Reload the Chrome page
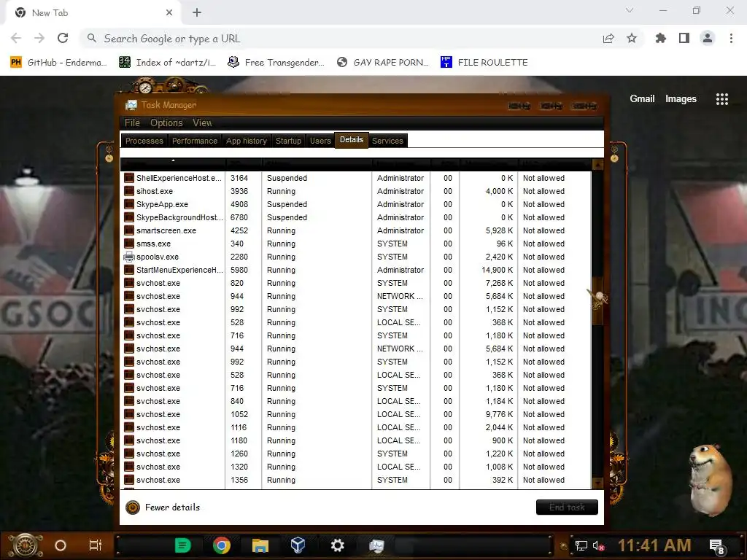Image resolution: width=747 pixels, height=560 pixels. [63, 38]
